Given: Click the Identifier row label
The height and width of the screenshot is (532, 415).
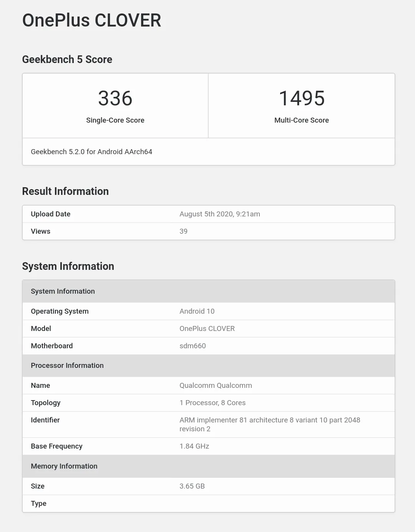Looking at the screenshot, I should tap(45, 420).
